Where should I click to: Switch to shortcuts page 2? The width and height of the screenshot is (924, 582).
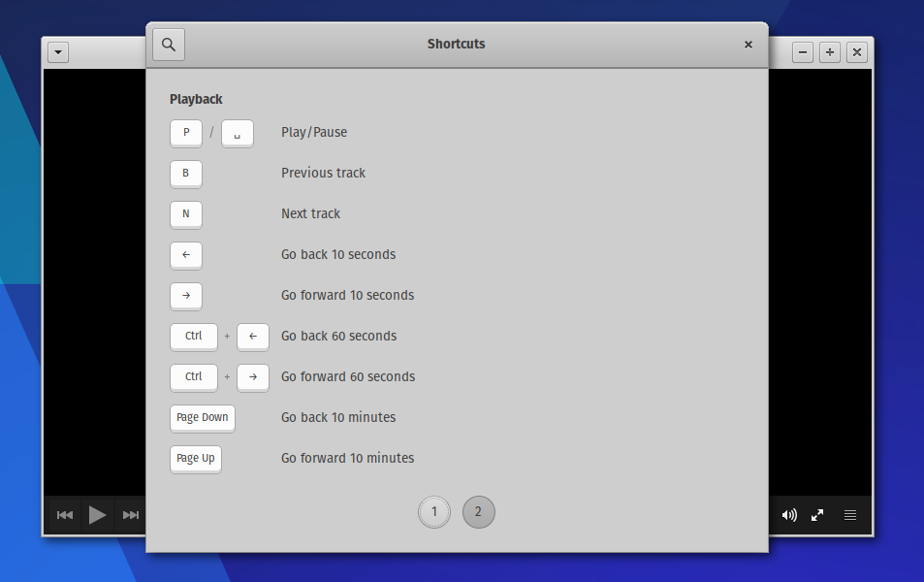(x=479, y=512)
